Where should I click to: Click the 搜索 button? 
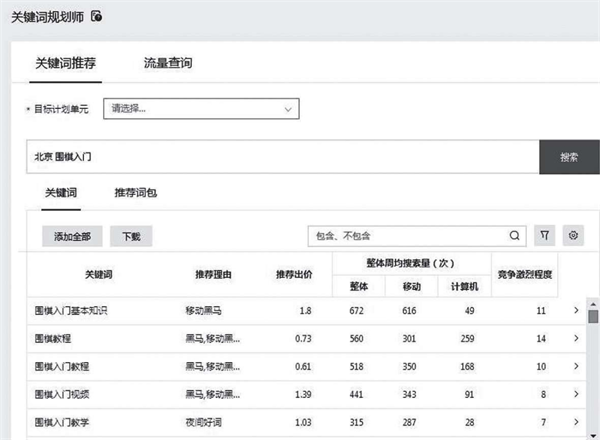[x=569, y=157]
